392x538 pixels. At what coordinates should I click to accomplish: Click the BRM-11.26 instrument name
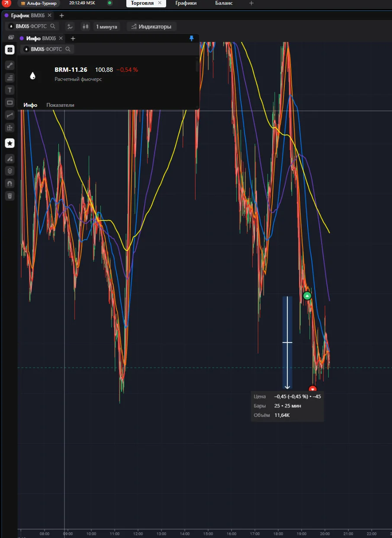[x=71, y=70]
